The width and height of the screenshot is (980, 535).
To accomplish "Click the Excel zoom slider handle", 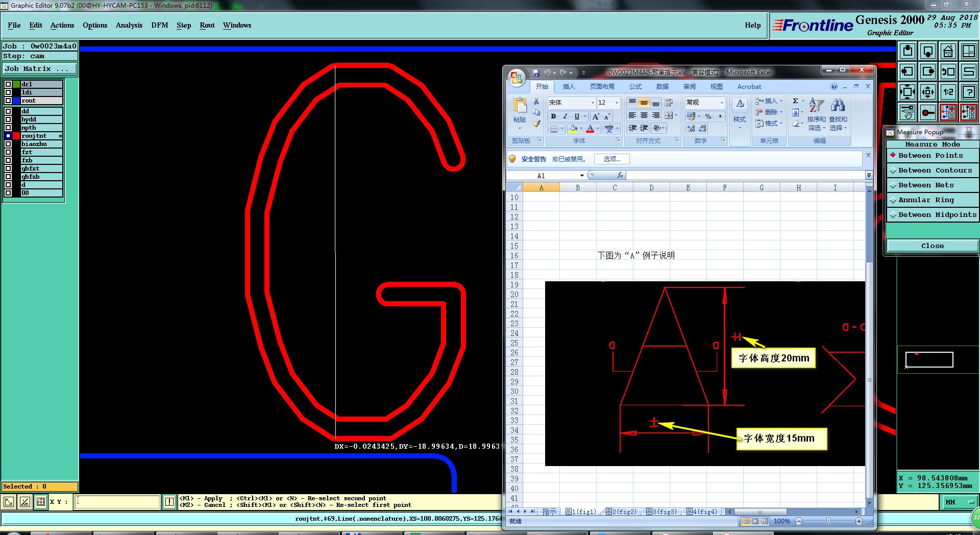I will click(x=828, y=521).
